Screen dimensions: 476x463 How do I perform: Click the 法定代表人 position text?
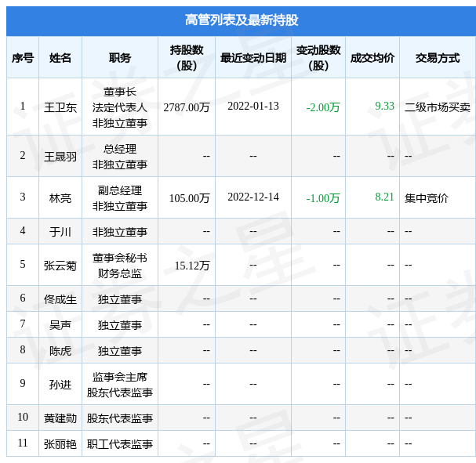(x=120, y=107)
